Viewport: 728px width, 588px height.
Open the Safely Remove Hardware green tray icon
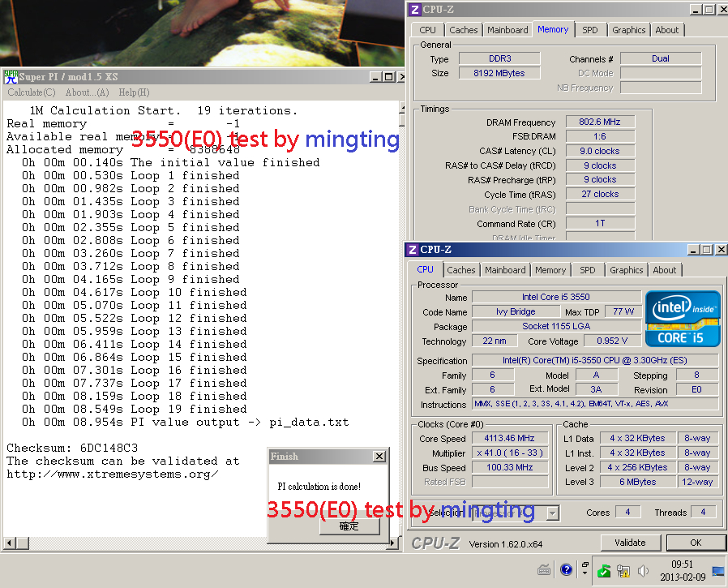(604, 571)
